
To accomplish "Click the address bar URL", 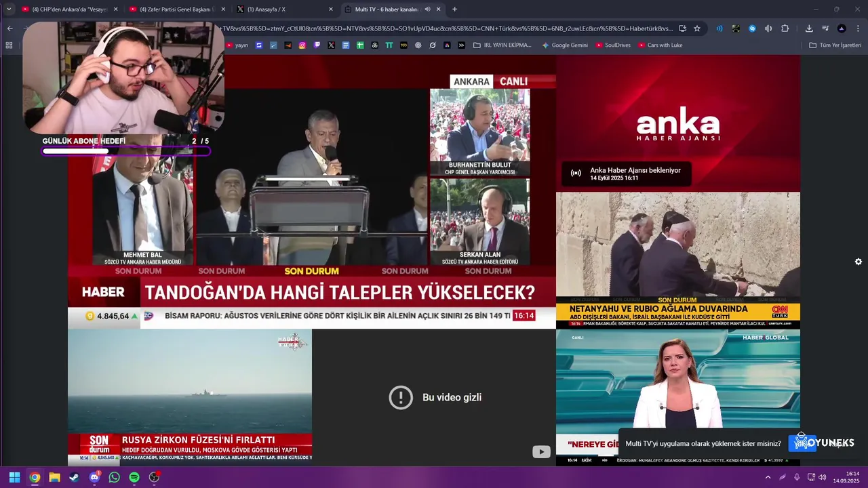I will click(446, 28).
